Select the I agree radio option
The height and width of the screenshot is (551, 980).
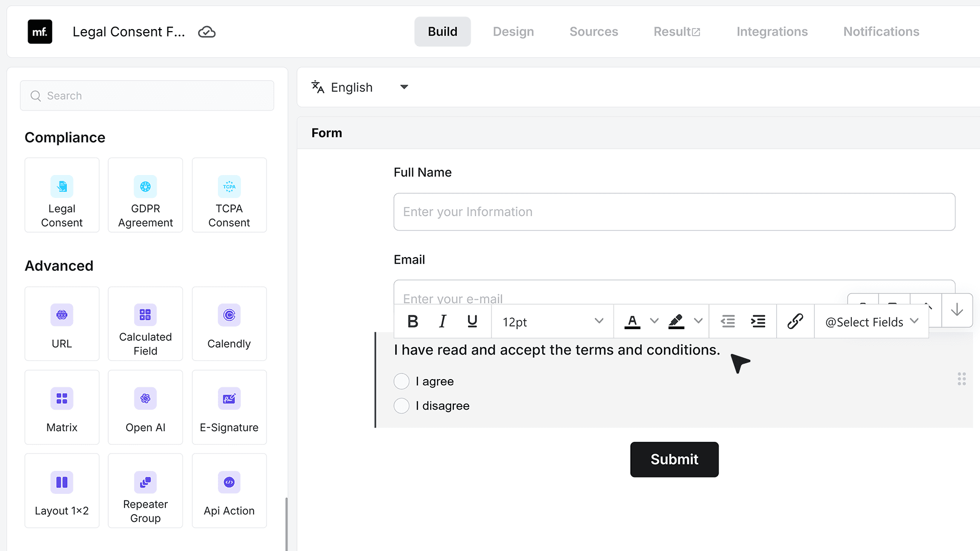tap(402, 381)
